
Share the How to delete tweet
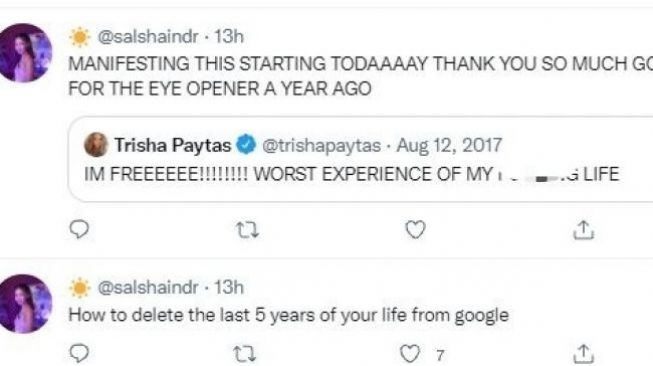(583, 354)
